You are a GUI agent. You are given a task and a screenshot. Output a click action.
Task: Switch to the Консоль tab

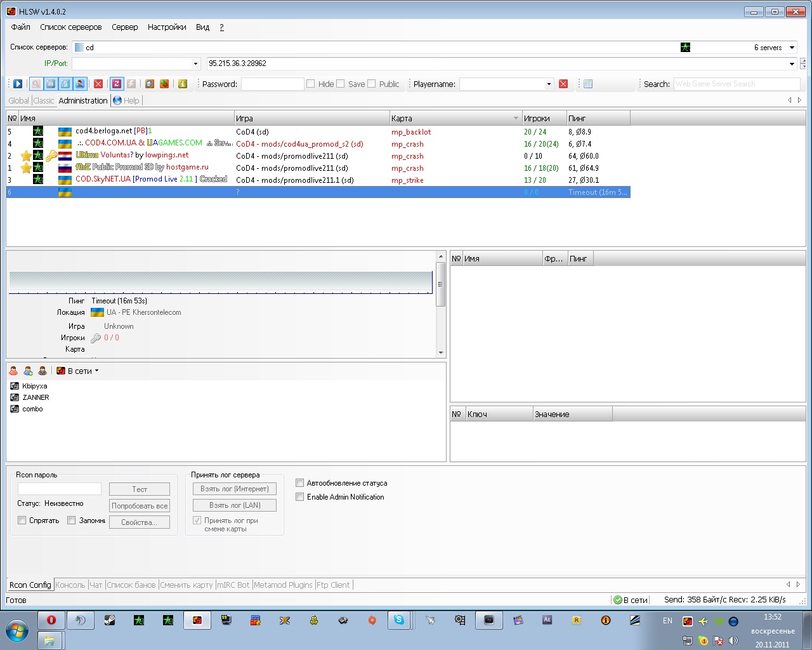click(x=70, y=585)
